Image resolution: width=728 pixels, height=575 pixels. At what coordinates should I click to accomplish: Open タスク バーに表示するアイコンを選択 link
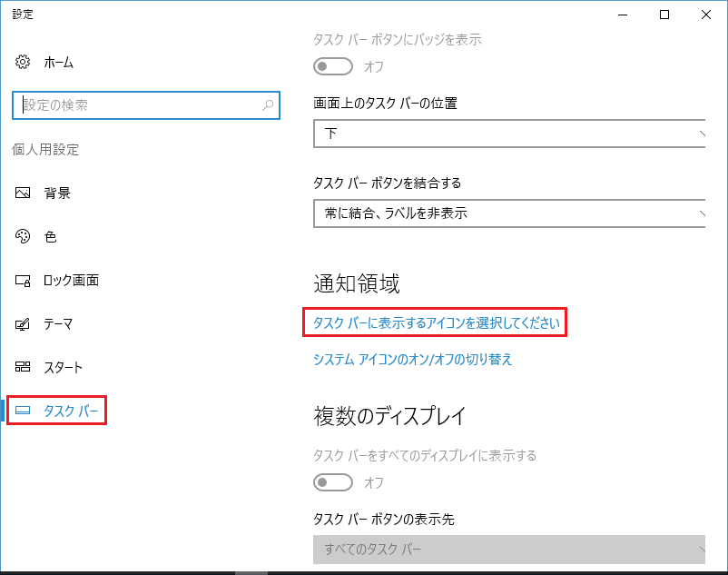tap(436, 322)
